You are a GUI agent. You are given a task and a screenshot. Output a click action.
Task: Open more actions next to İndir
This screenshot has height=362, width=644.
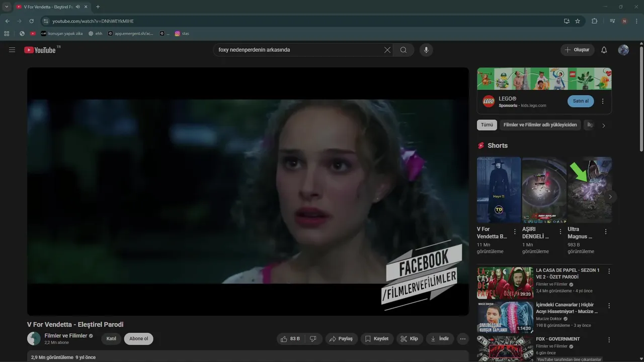pyautogui.click(x=463, y=339)
